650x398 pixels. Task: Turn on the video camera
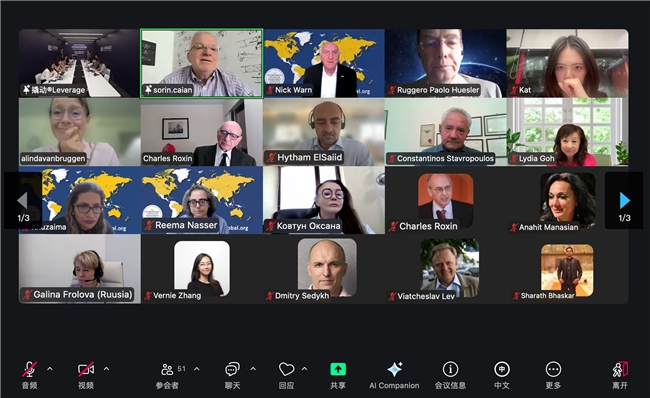[x=85, y=369]
